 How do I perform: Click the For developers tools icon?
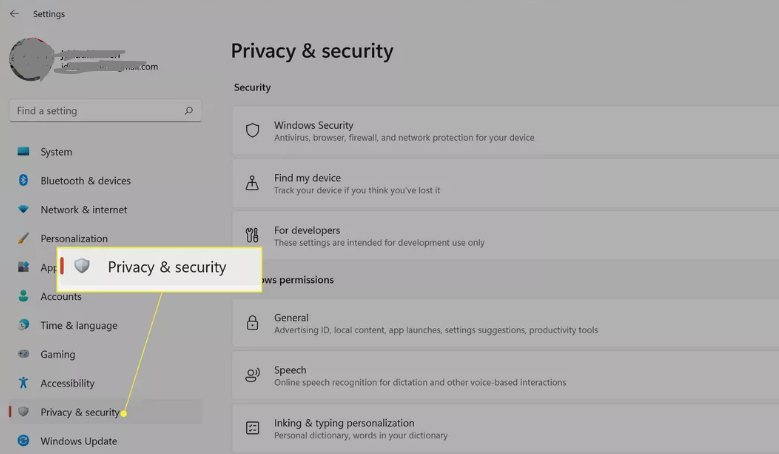coord(252,235)
